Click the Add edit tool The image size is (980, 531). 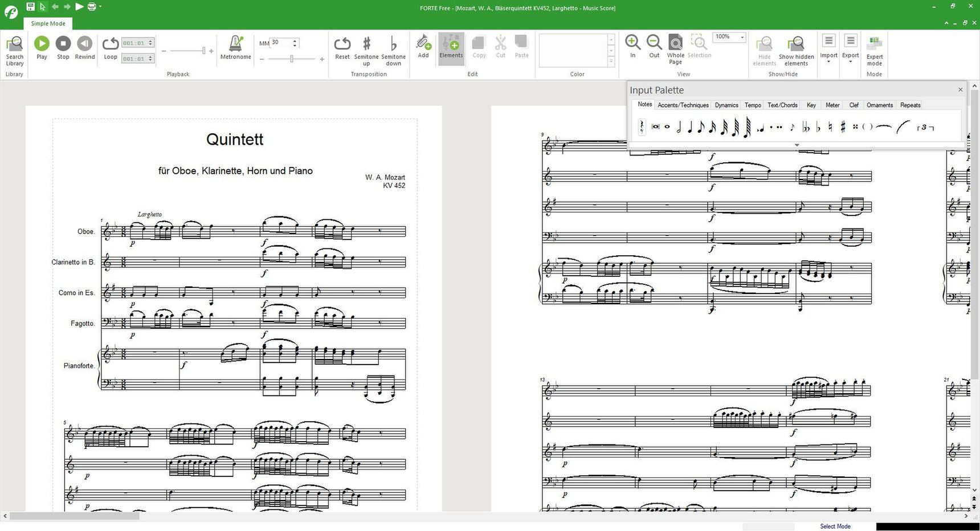[x=423, y=47]
